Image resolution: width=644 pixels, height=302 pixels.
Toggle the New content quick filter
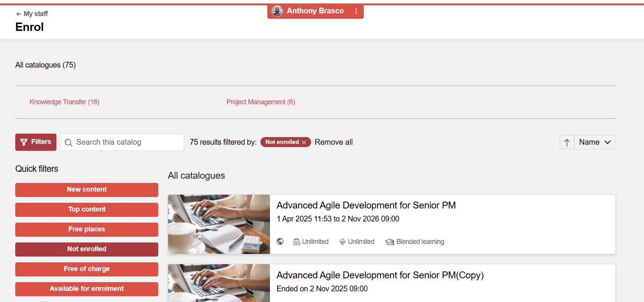tap(87, 190)
